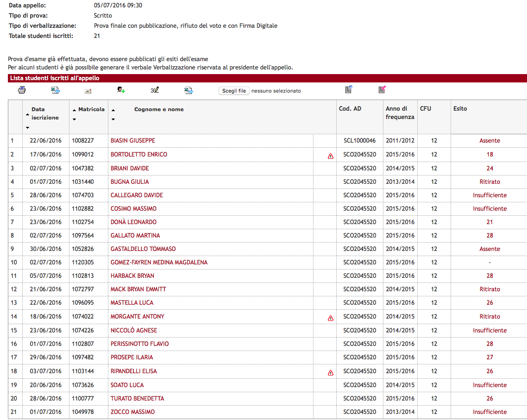
Task: Sort Matricola descending with down arrow
Action: coord(74,119)
